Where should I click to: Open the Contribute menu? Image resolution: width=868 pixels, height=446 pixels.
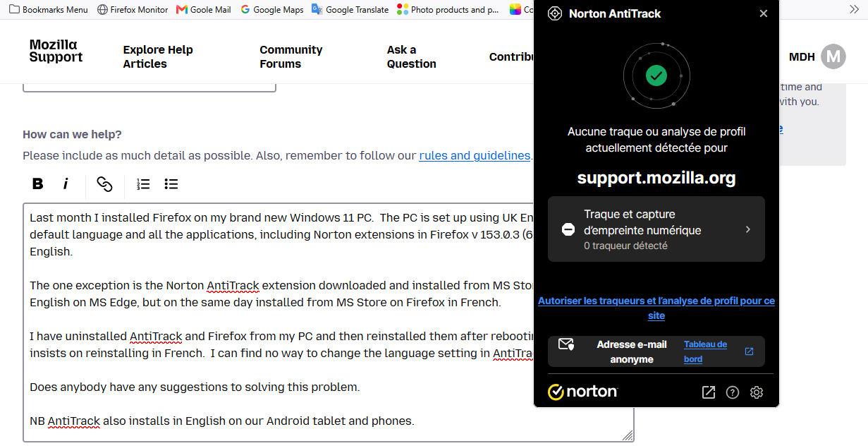[x=511, y=56]
